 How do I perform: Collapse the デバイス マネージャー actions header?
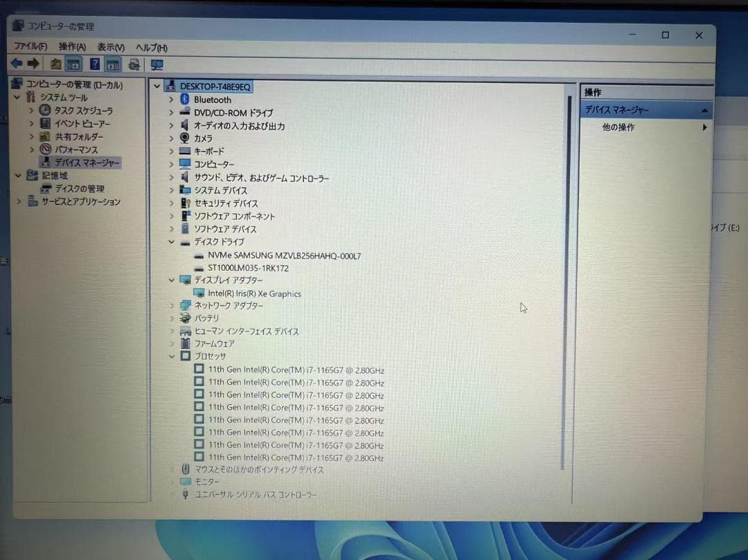704,111
